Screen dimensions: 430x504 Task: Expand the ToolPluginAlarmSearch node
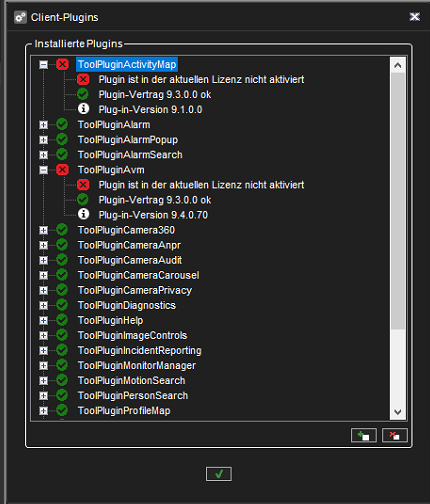43,155
